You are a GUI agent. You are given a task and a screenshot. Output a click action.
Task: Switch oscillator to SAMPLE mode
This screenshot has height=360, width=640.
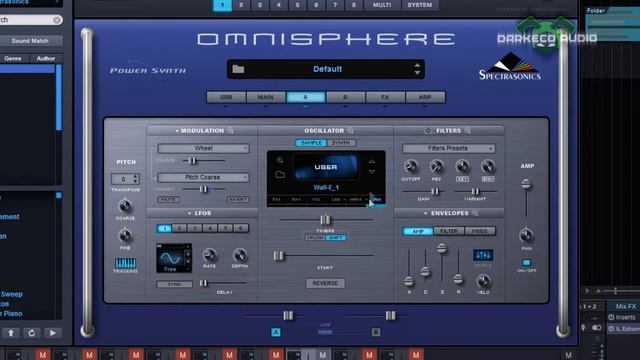[311, 143]
